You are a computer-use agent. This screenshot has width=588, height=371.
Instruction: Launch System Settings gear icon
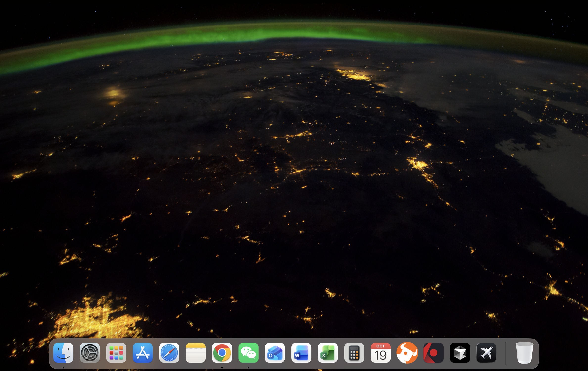pos(90,353)
